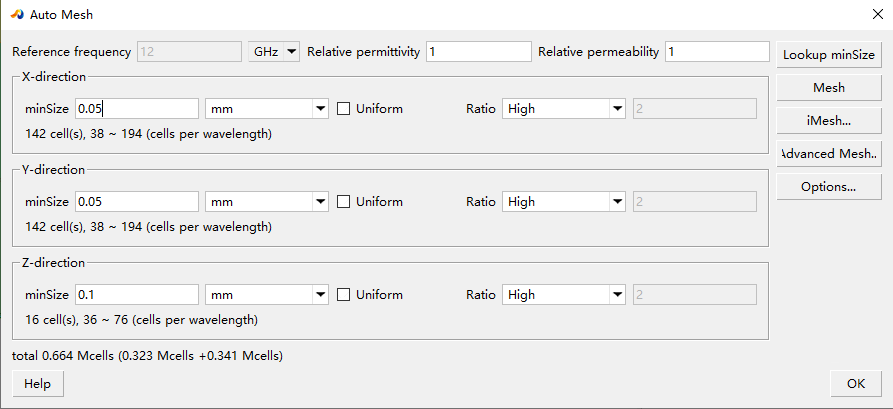Enable Uniform for X-direction
This screenshot has width=893, height=409.
344,108
